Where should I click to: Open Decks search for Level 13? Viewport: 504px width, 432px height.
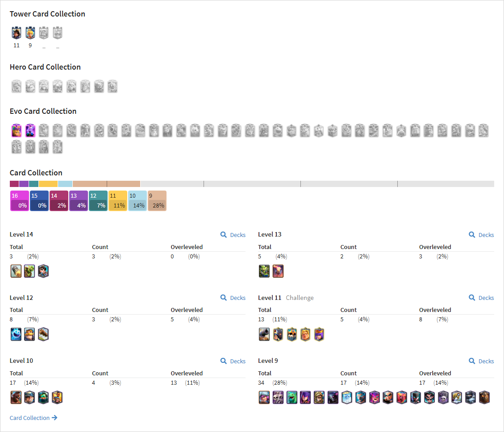(481, 235)
